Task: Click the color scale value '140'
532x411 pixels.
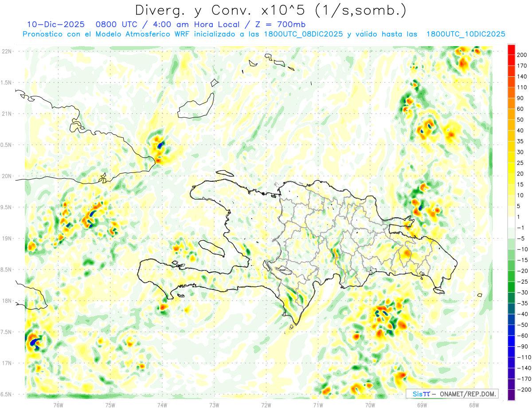Action: pyautogui.click(x=522, y=76)
